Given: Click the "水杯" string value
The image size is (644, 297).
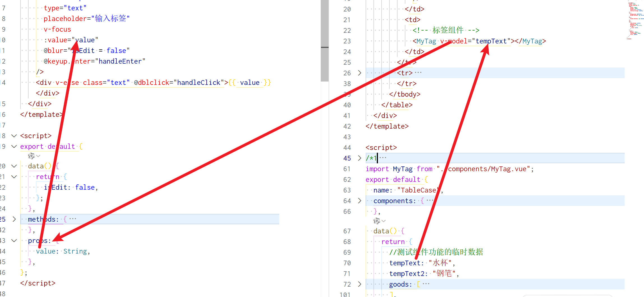Looking at the screenshot, I should click(x=440, y=263).
